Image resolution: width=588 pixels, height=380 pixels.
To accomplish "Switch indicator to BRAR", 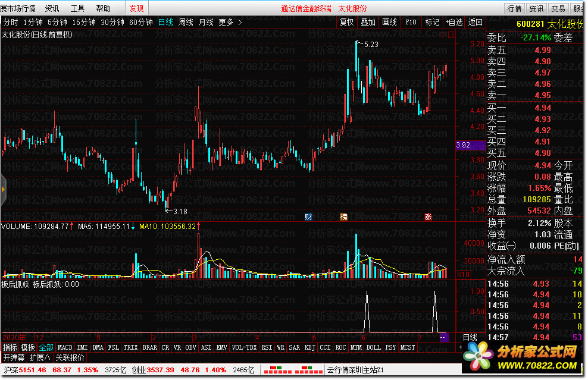I will [x=149, y=347].
